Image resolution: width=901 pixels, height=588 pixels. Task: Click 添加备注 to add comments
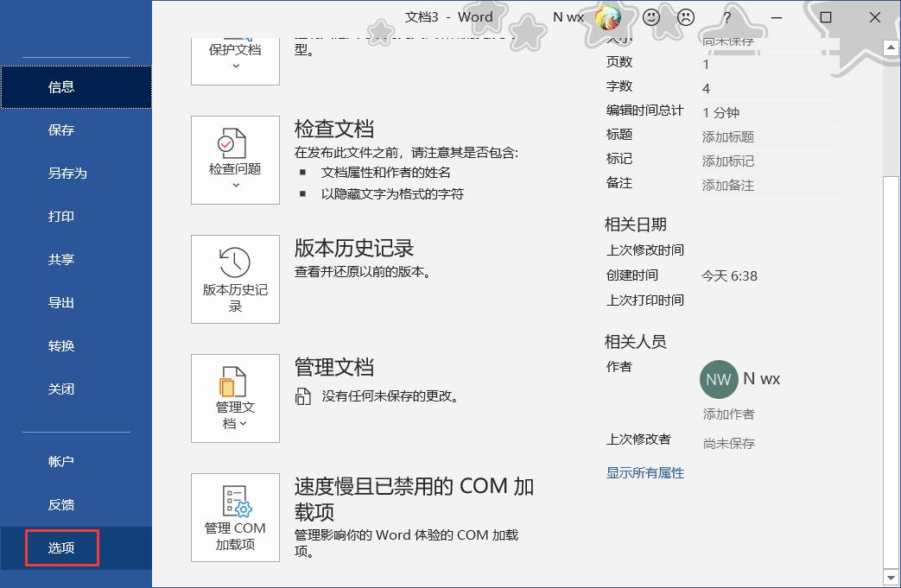click(x=726, y=184)
